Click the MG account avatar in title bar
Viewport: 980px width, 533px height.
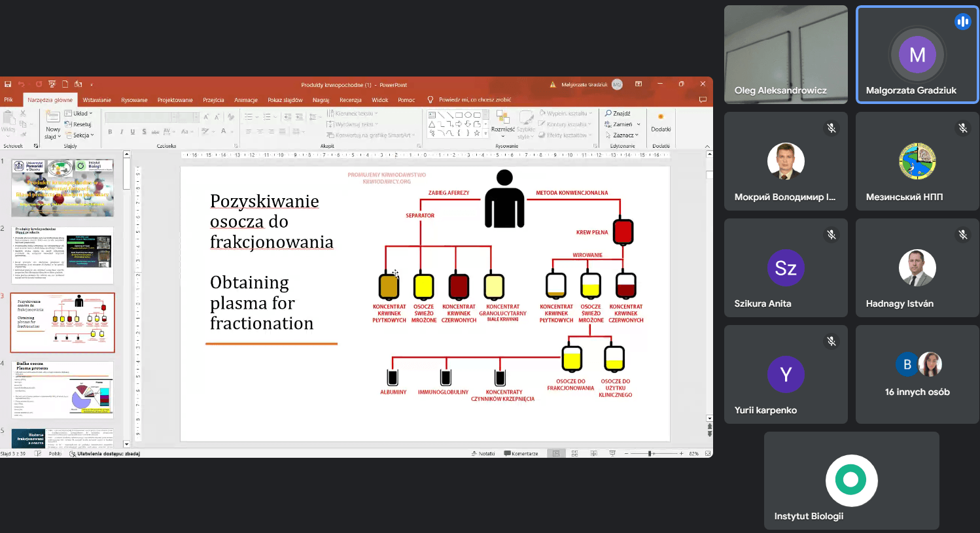pos(617,84)
